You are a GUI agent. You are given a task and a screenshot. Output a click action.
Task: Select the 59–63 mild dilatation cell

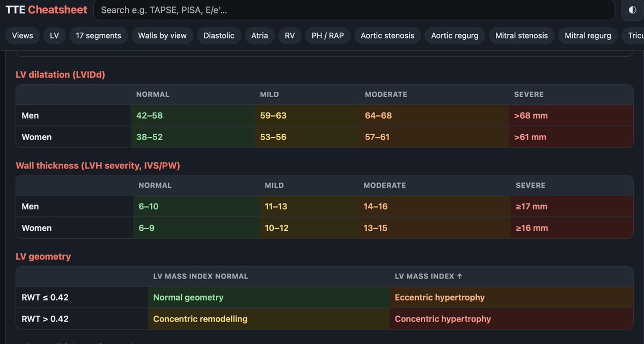pyautogui.click(x=308, y=115)
